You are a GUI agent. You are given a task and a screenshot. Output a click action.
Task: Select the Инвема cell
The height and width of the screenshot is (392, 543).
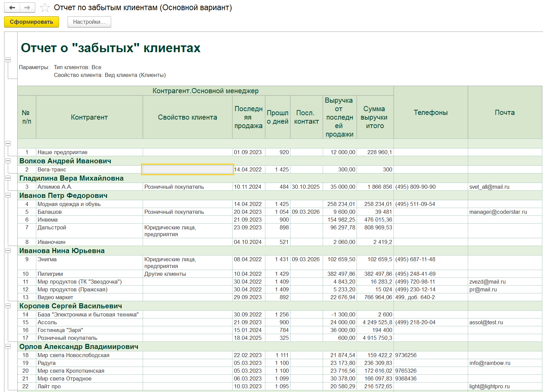[x=89, y=220]
